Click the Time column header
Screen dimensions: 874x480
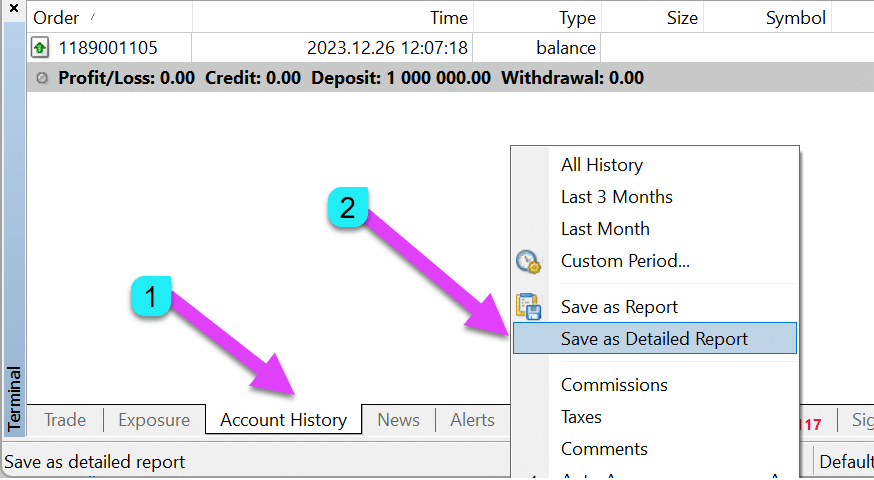448,17
